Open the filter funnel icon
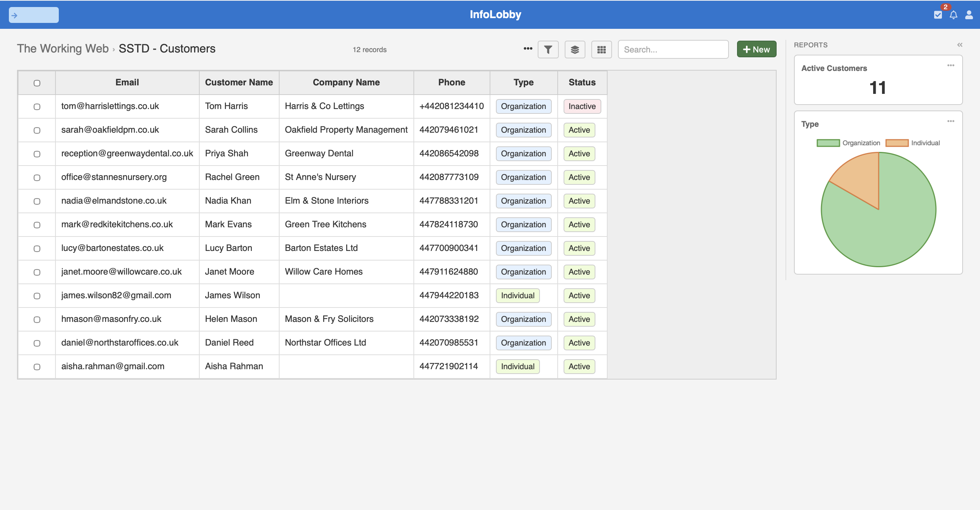The height and width of the screenshot is (510, 980). tap(548, 50)
